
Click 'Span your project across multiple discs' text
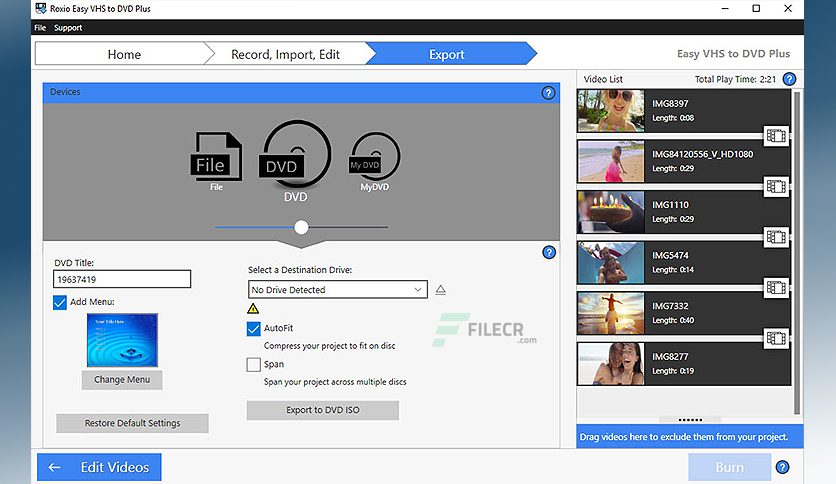335,382
